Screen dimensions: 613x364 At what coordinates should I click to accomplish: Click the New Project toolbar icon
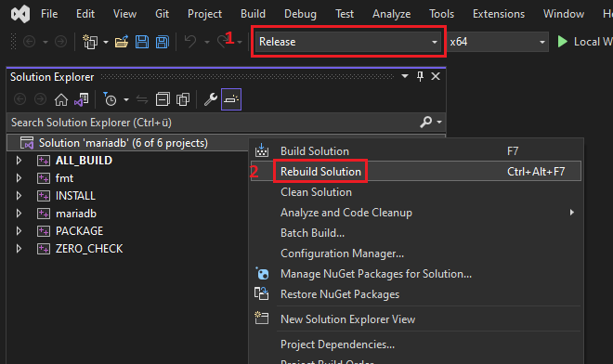(x=90, y=42)
